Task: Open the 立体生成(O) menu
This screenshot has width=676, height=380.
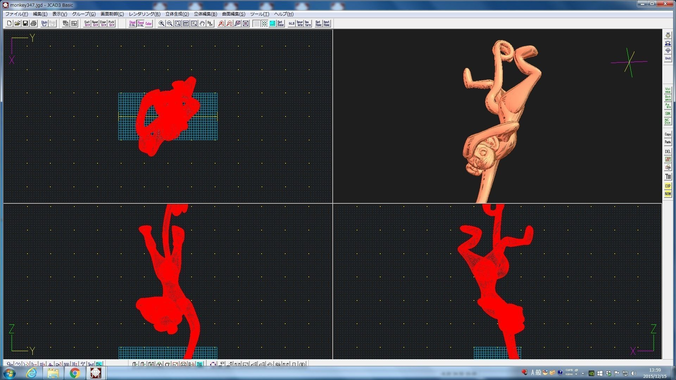Action: click(177, 14)
